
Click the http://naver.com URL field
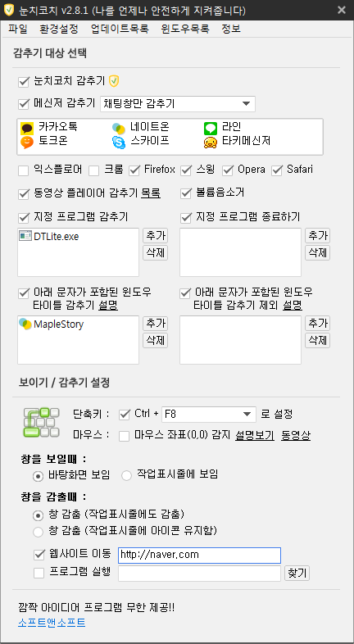[x=200, y=556]
